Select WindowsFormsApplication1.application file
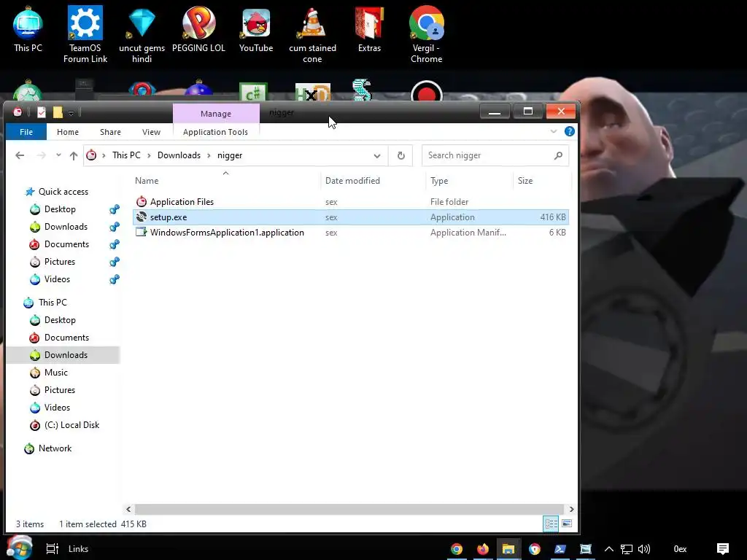This screenshot has width=747, height=560. pyautogui.click(x=351, y=233)
